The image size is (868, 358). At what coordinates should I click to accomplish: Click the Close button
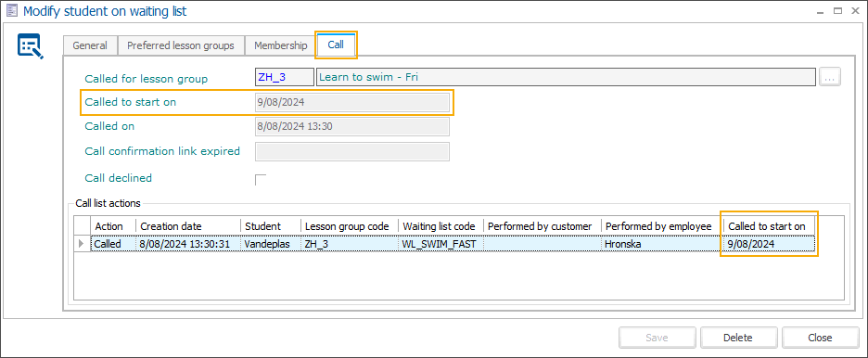click(820, 338)
